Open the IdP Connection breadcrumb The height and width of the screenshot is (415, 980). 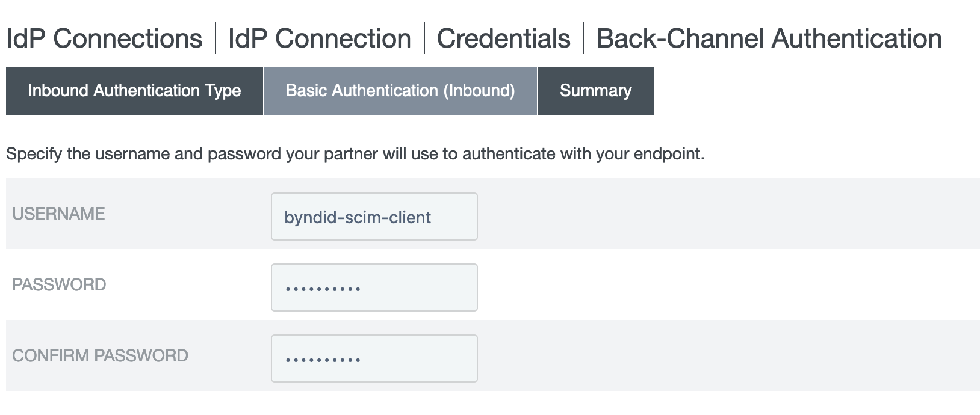[x=320, y=38]
